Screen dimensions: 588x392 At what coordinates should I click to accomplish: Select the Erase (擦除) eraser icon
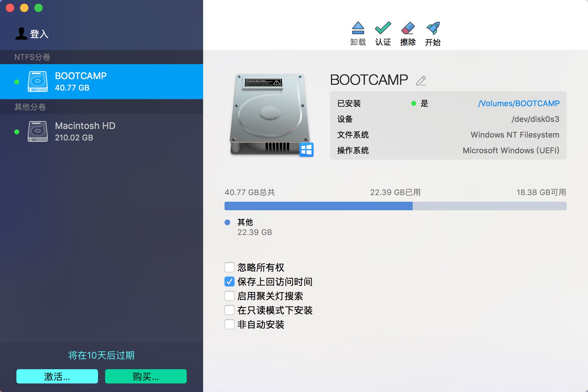pyautogui.click(x=408, y=29)
